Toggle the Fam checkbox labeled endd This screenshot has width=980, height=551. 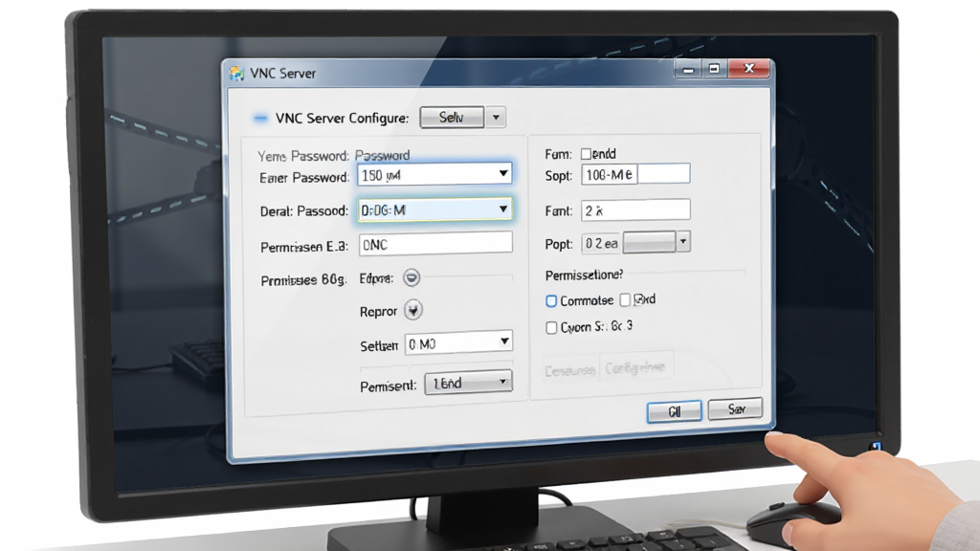(586, 154)
